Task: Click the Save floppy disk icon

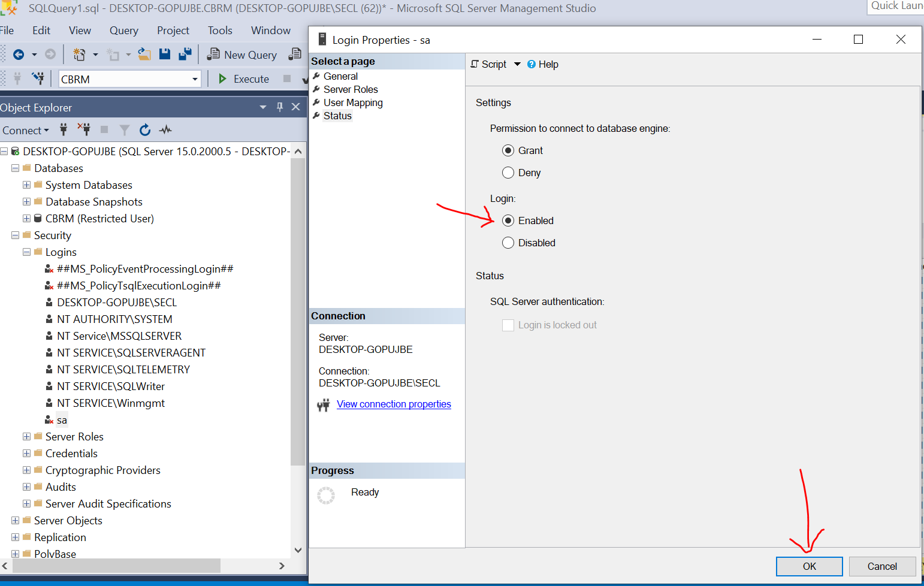Action: point(165,55)
